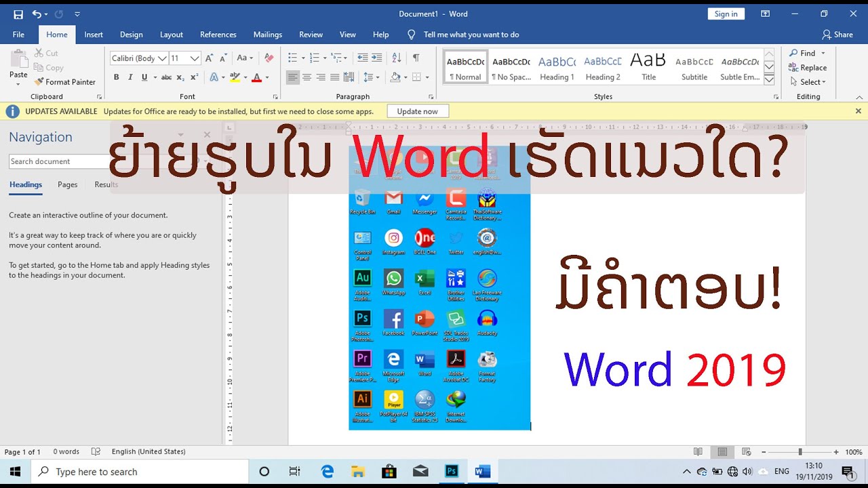Click the Undo arrow icon
Screen dimensions: 868x488
tap(37, 14)
